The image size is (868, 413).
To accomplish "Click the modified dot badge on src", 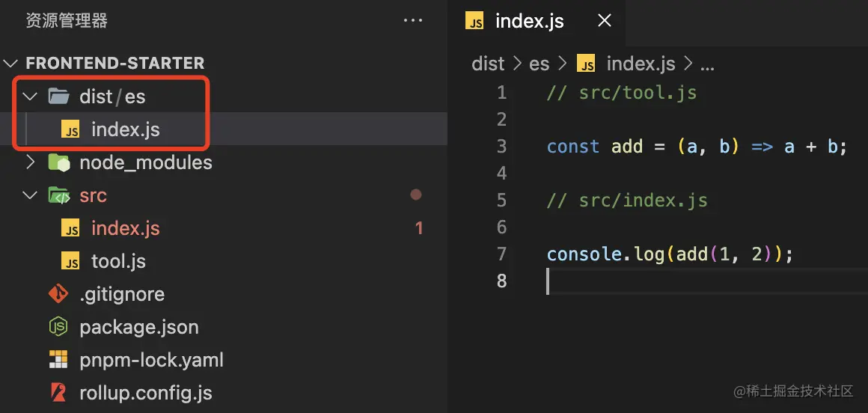I will tap(416, 195).
